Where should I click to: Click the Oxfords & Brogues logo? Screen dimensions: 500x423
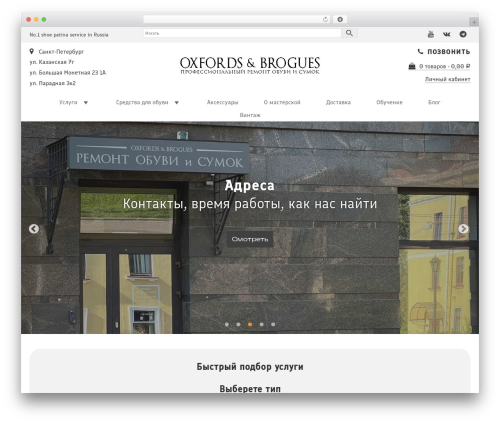point(250,65)
